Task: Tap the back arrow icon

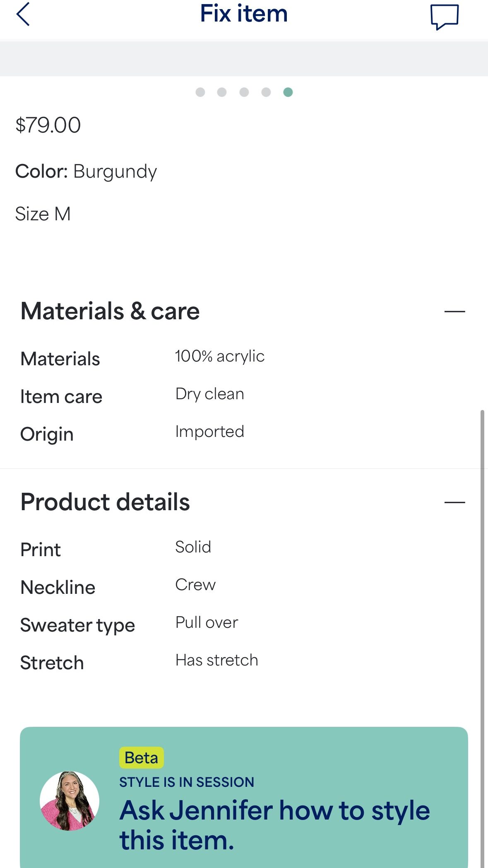Action: coord(23,14)
